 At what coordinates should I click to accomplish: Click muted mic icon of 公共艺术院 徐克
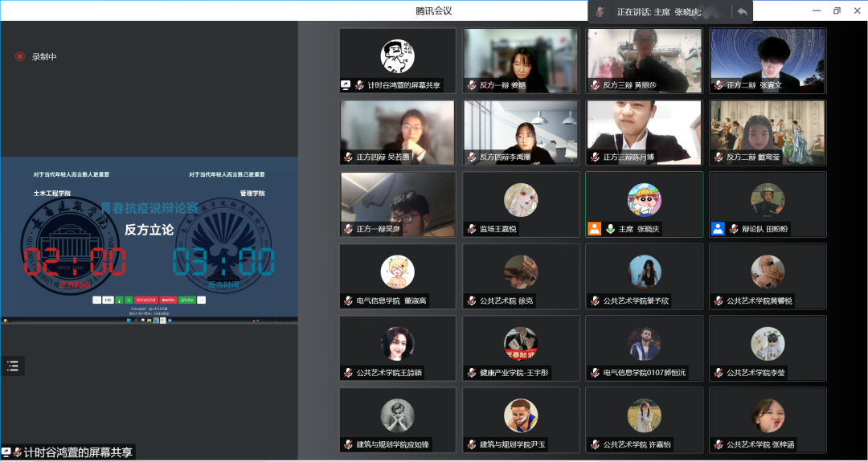coord(472,301)
